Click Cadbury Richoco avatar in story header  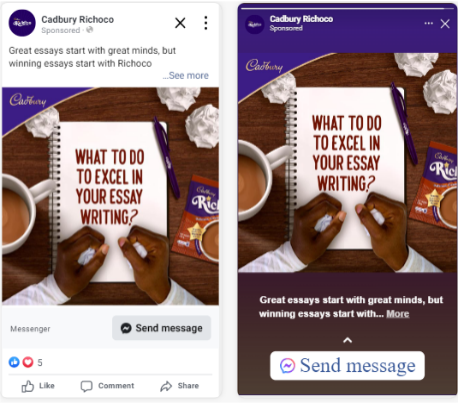point(255,24)
